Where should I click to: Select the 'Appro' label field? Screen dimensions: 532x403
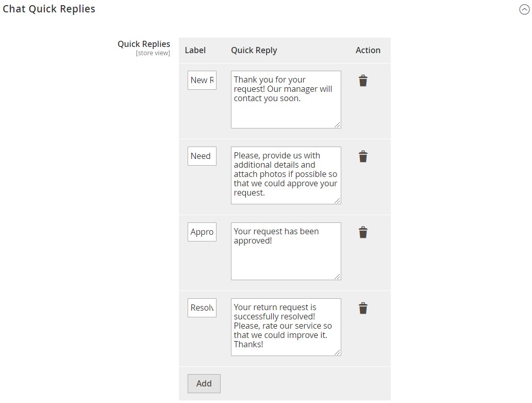point(202,232)
